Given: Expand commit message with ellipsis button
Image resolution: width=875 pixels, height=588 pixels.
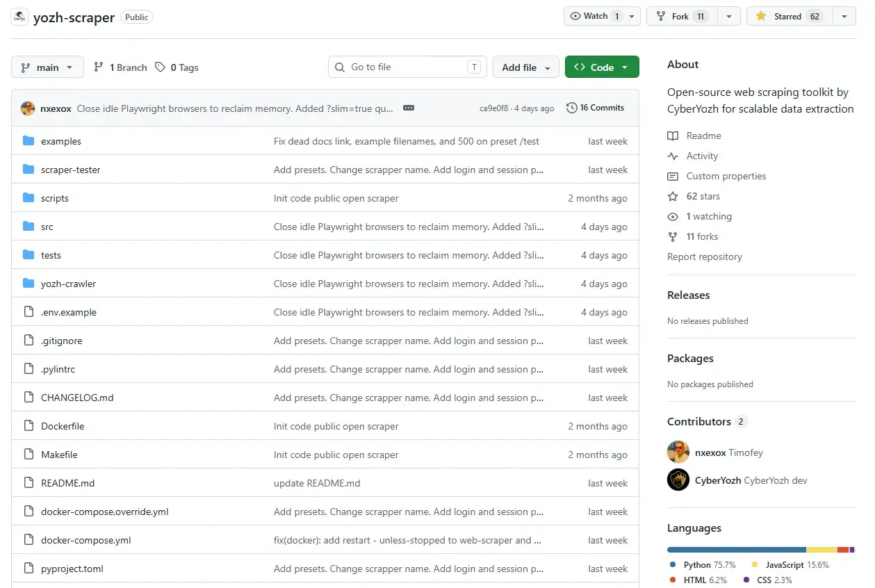Looking at the screenshot, I should tap(409, 108).
